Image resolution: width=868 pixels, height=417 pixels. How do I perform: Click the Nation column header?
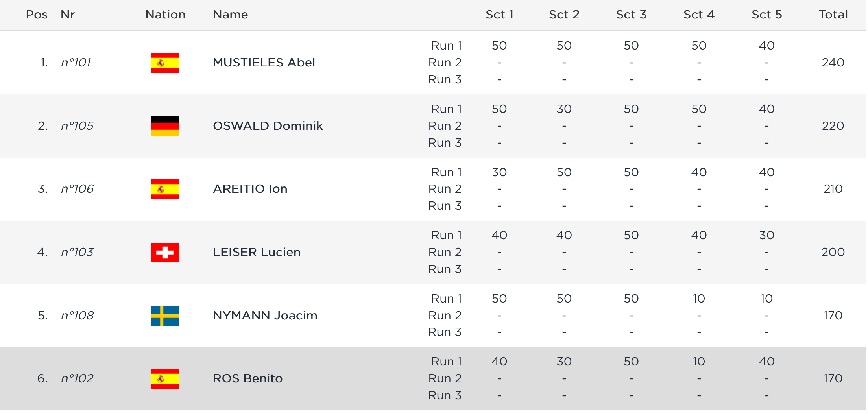pyautogui.click(x=165, y=15)
